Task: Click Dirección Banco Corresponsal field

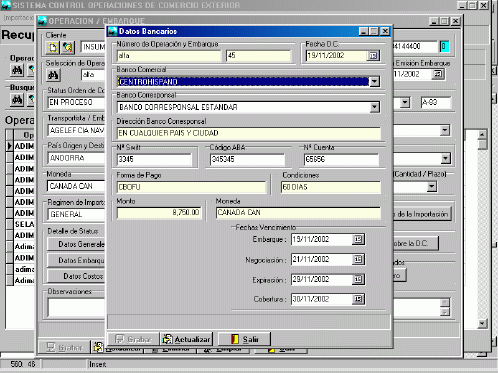Action: click(249, 133)
